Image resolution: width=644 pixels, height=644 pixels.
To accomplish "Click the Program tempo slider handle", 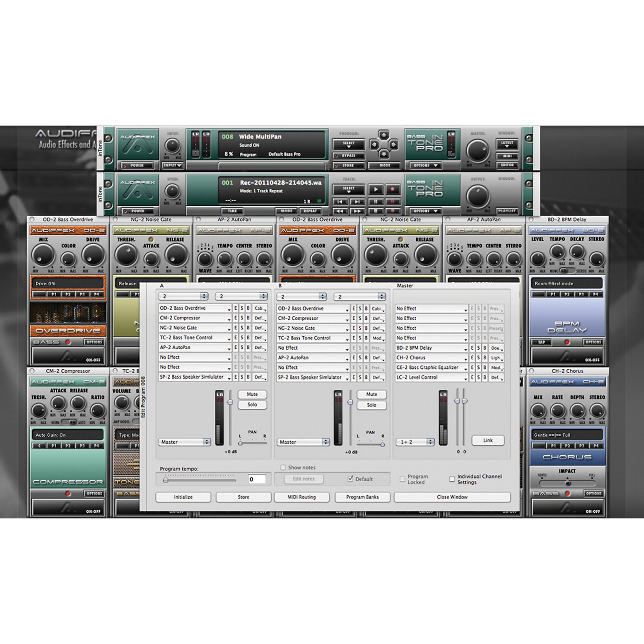I will [x=166, y=480].
